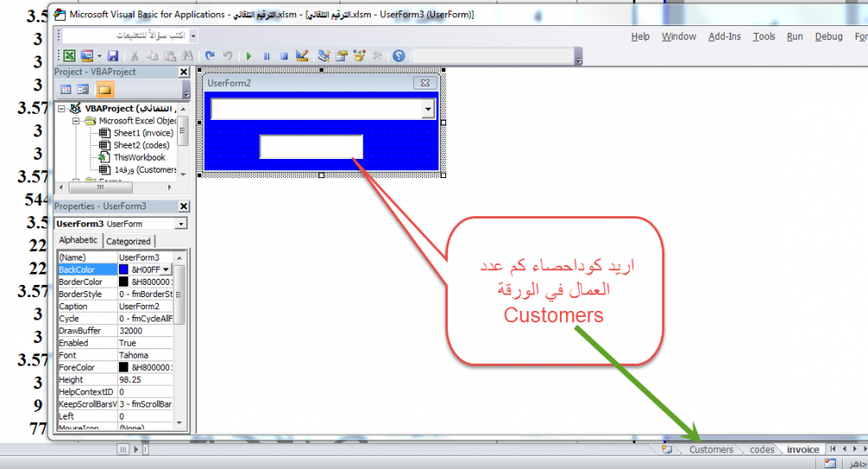Click the black ForeColor swatch
This screenshot has height=469, width=868.
(123, 367)
